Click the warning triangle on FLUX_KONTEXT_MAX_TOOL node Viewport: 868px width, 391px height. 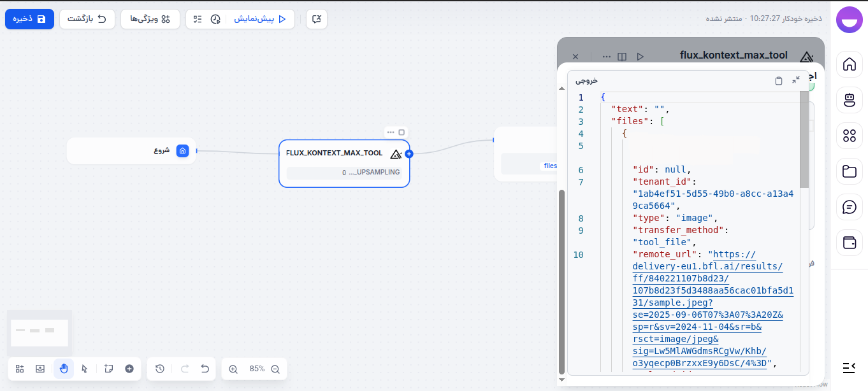[x=396, y=153]
